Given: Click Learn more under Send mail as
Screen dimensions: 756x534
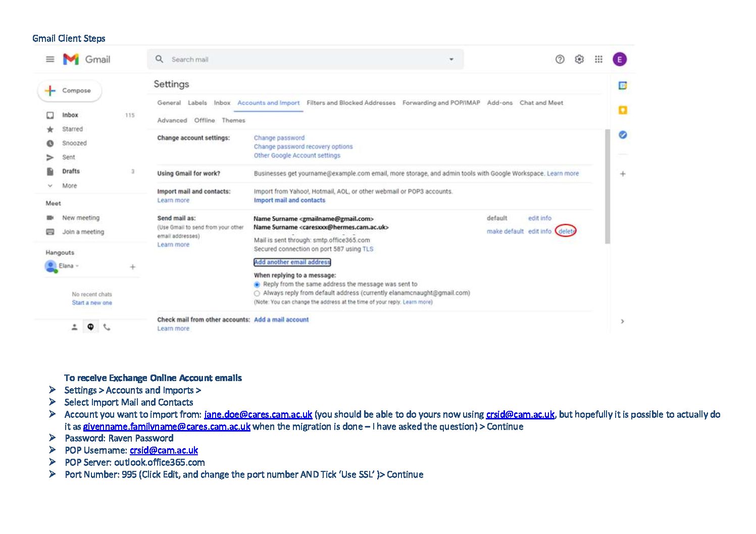Looking at the screenshot, I should [x=173, y=245].
